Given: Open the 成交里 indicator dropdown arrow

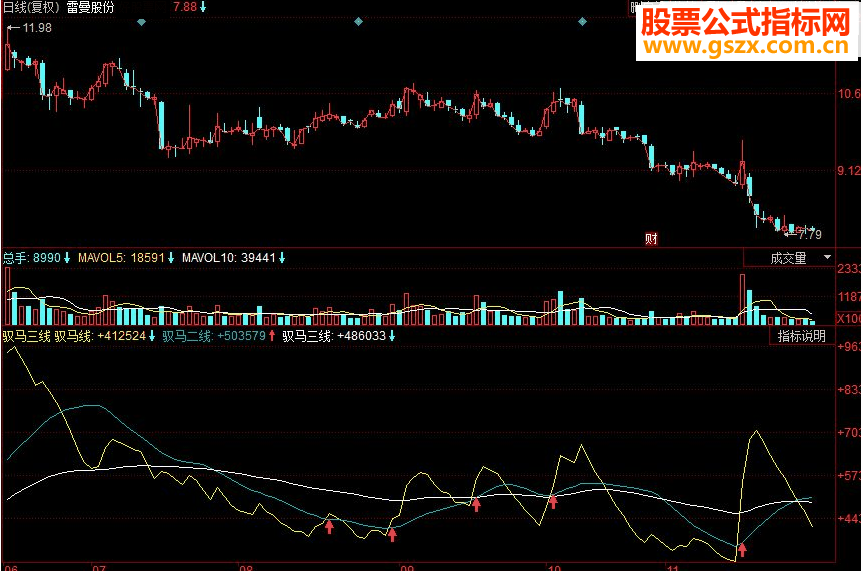Looking at the screenshot, I should (827, 257).
